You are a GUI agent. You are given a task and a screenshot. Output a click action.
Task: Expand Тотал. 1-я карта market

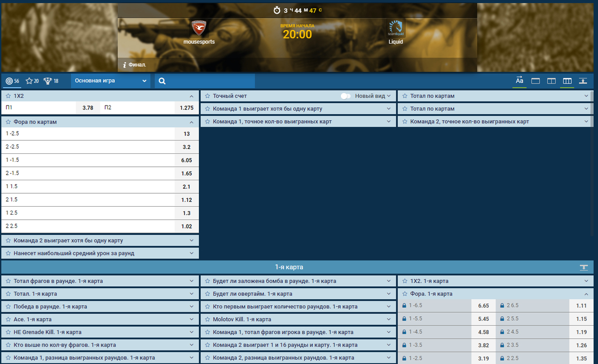click(191, 294)
